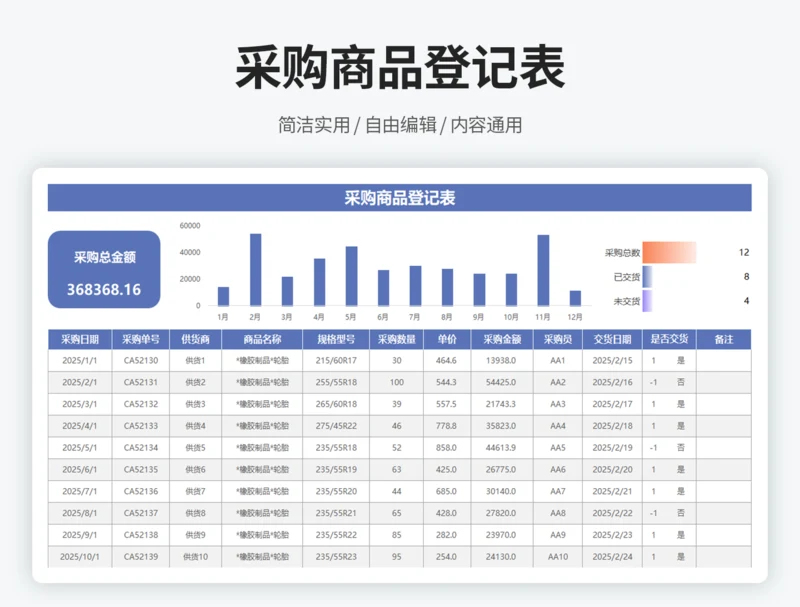Click the 2月 bar in the chart
This screenshot has height=607, width=800.
[x=256, y=270]
